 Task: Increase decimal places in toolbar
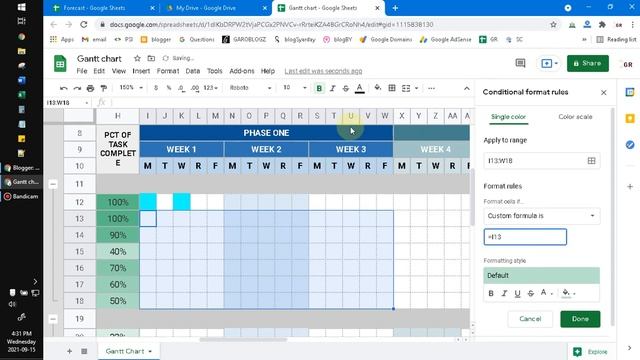(195, 88)
